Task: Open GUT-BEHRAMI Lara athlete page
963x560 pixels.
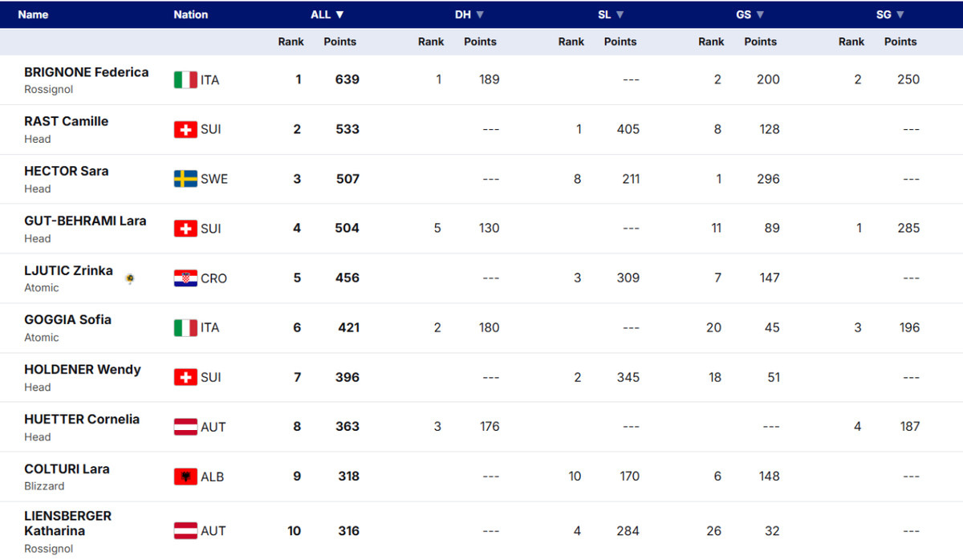Action: (85, 221)
